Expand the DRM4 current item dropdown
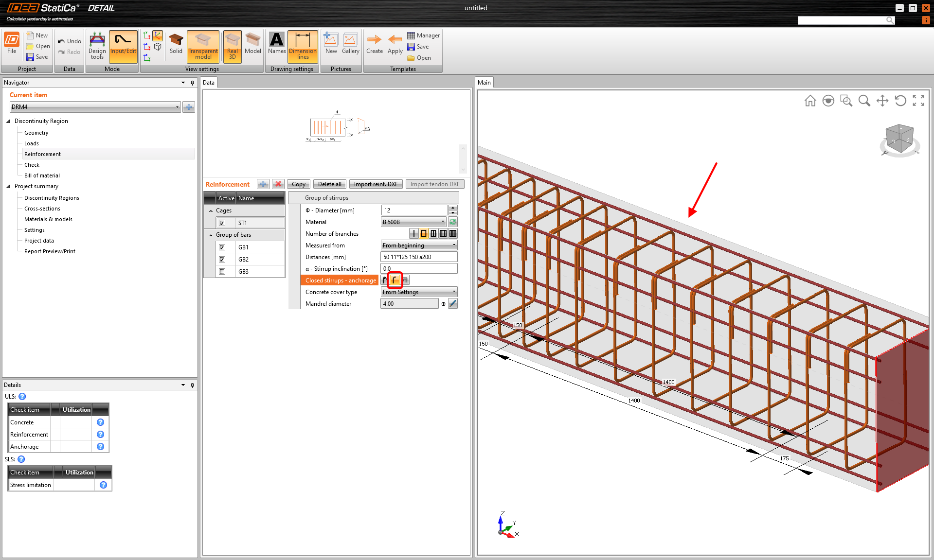This screenshot has width=934, height=560. coord(95,107)
